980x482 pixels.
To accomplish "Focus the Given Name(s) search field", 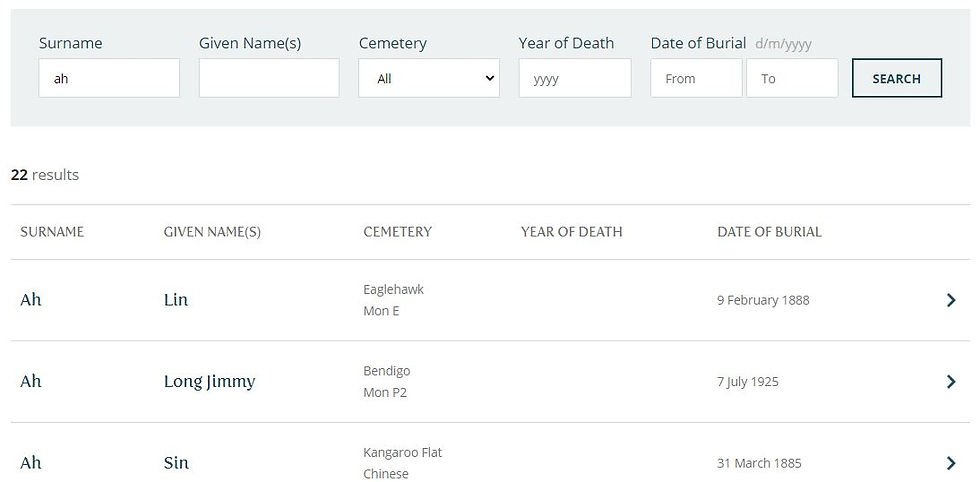I will click(x=269, y=78).
